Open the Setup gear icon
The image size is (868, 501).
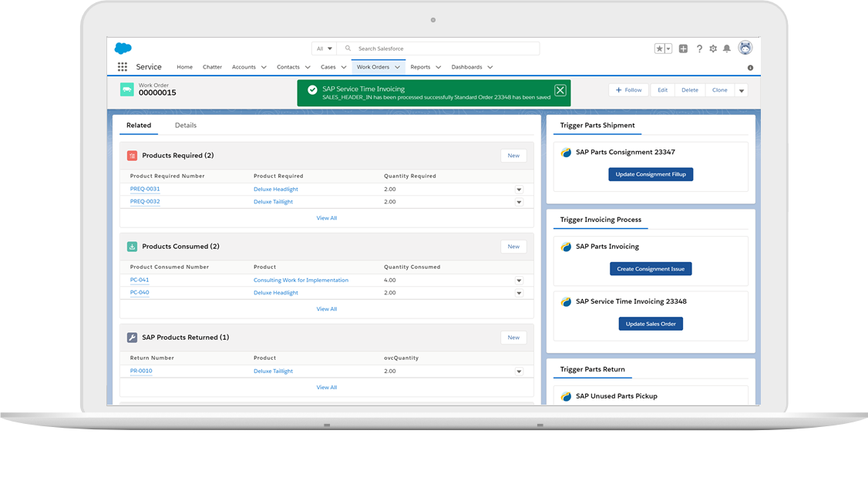coord(713,49)
